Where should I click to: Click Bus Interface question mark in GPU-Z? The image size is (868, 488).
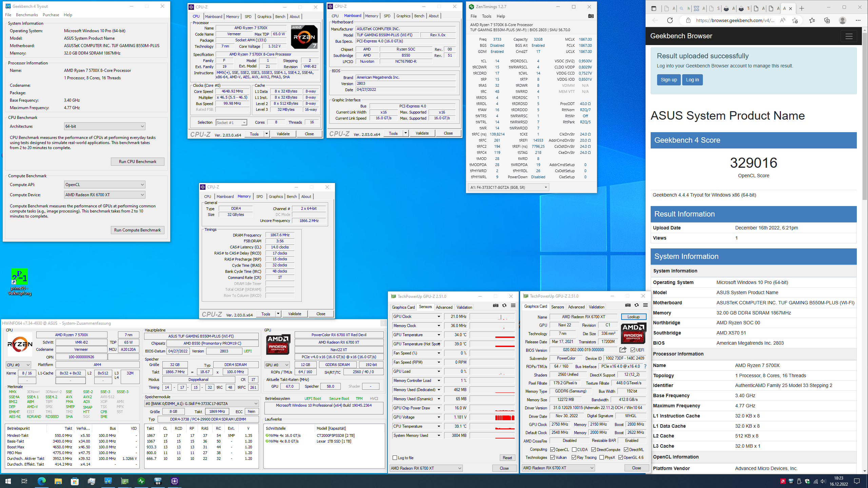tap(645, 366)
